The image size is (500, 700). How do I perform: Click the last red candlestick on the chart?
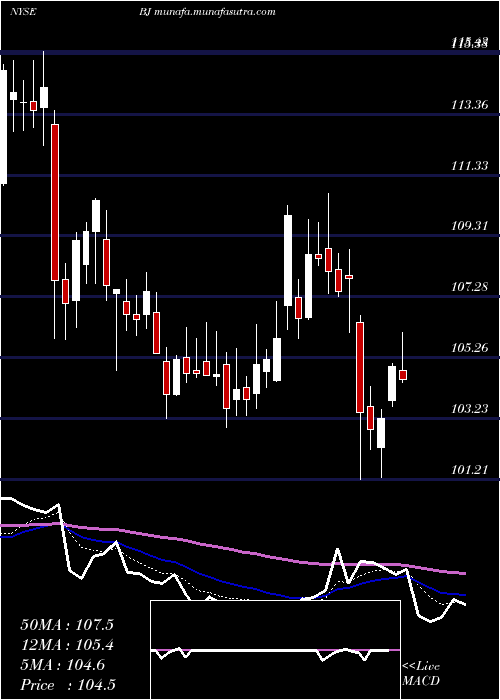pyautogui.click(x=403, y=375)
